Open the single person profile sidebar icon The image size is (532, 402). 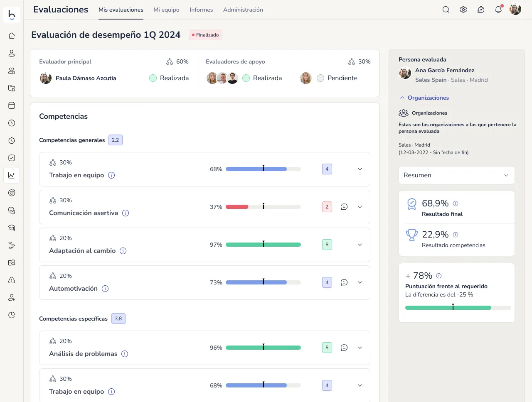pyautogui.click(x=12, y=53)
